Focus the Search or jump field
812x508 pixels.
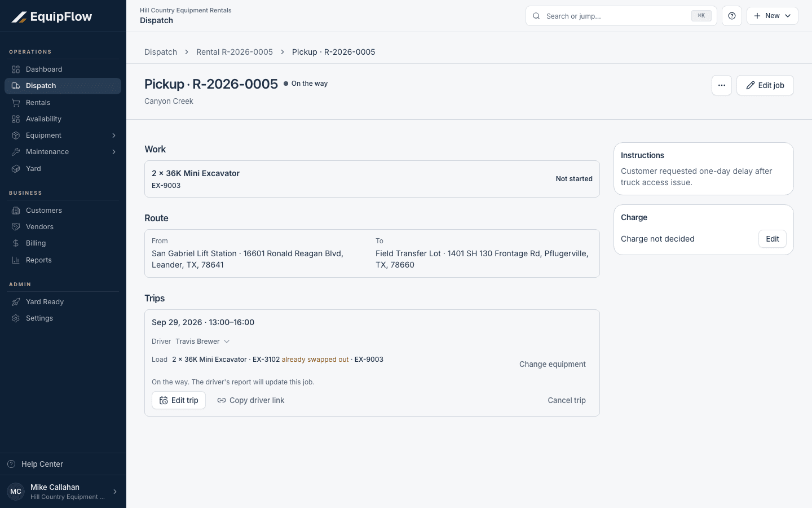621,16
